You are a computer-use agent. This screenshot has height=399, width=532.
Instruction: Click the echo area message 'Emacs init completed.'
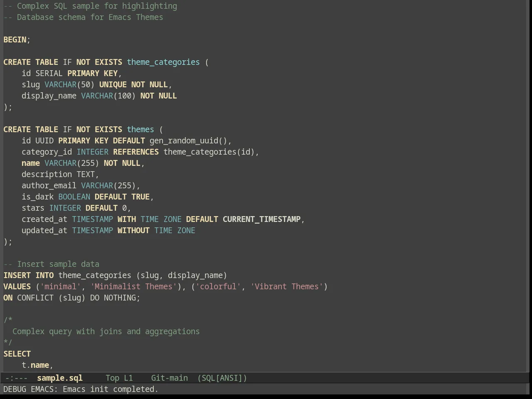[111, 389]
